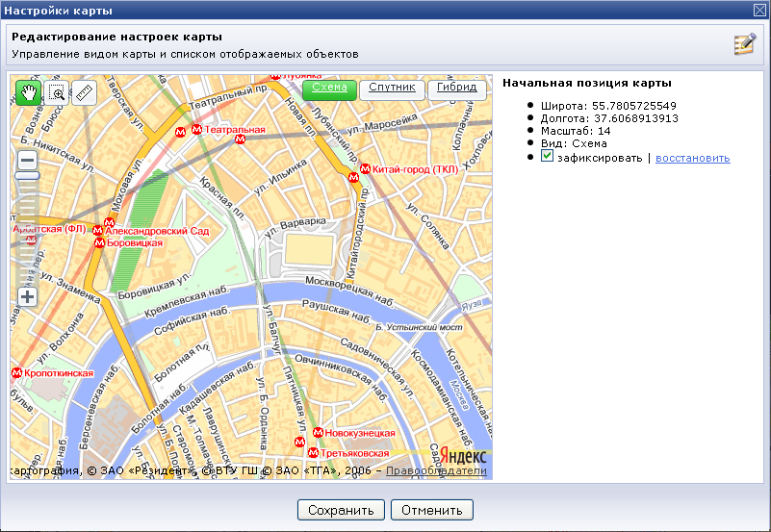
Task: Click the Яндекс logo on map
Action: click(x=464, y=457)
